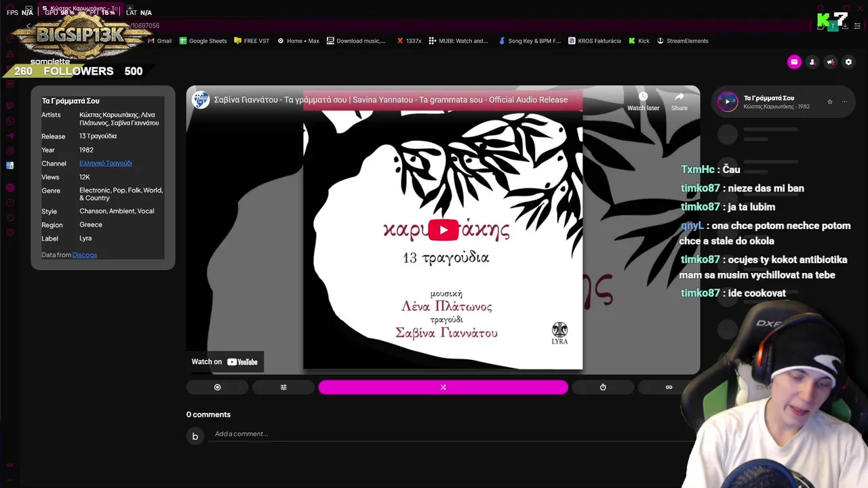
Task: Click Share on the YouTube video
Action: (x=679, y=102)
